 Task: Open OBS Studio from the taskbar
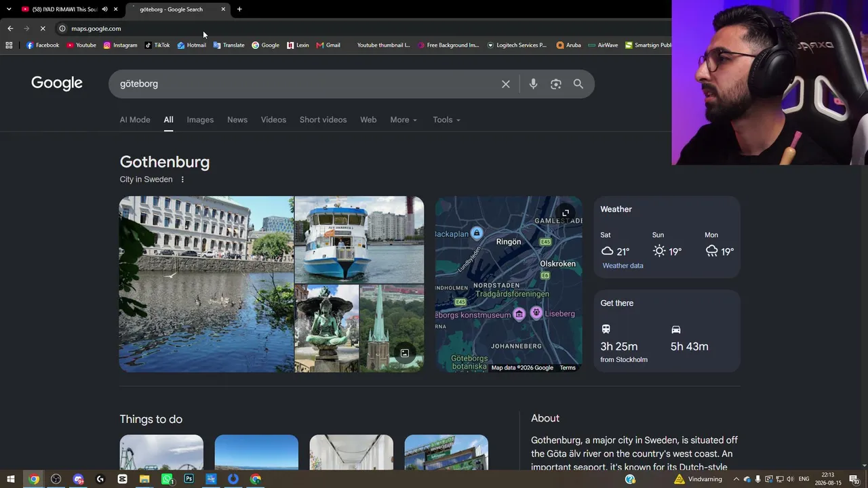tap(56, 479)
